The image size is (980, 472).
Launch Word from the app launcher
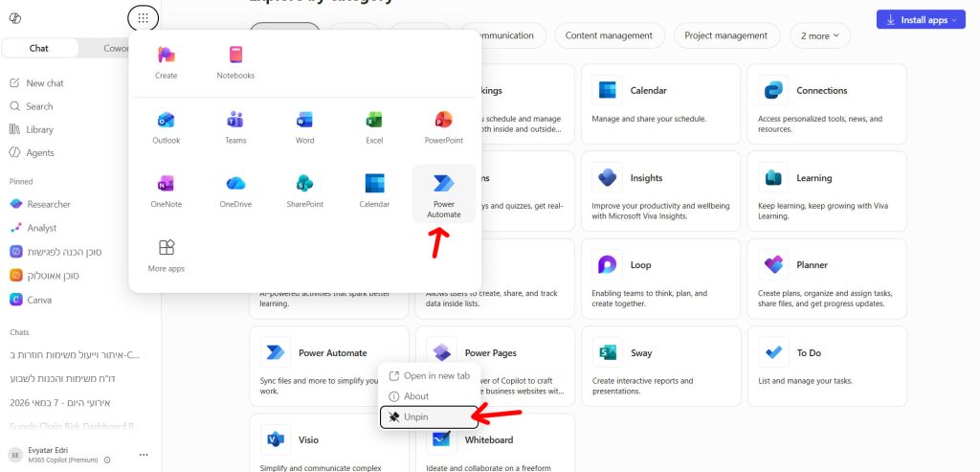click(x=305, y=127)
